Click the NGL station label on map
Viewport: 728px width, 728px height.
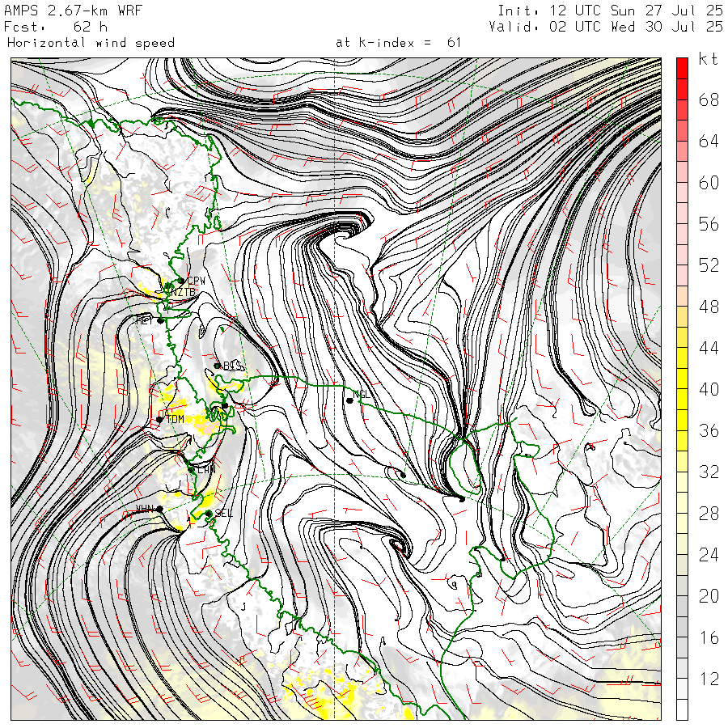(362, 394)
